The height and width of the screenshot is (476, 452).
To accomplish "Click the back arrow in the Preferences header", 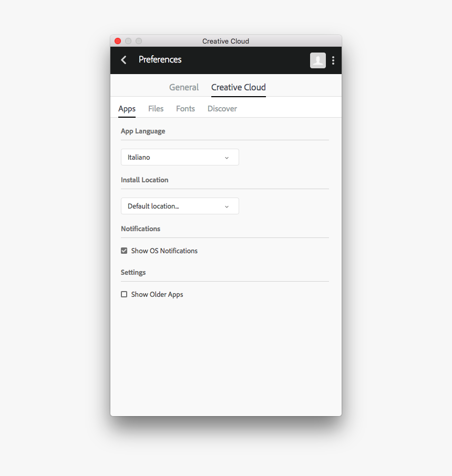I will 124,60.
